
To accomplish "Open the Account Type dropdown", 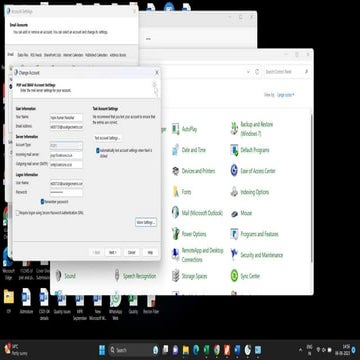I will [x=66, y=146].
